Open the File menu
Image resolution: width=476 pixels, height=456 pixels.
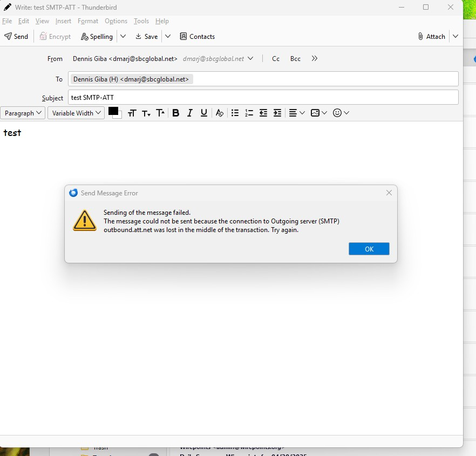[x=7, y=21]
